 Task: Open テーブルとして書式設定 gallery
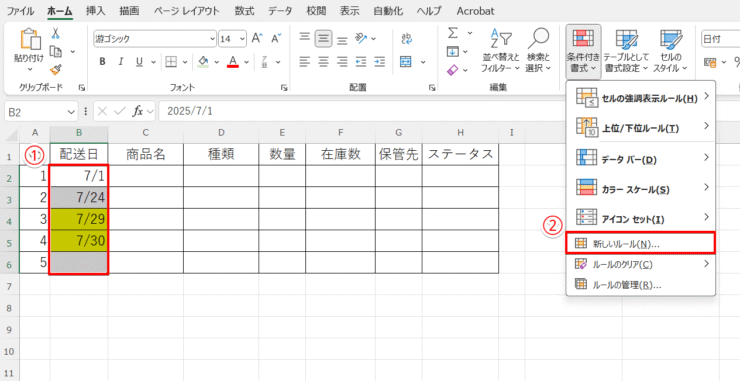tap(627, 51)
